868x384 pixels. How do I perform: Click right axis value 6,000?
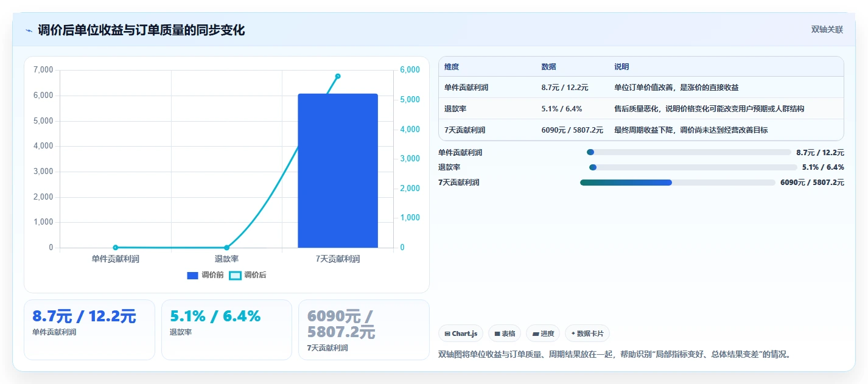pos(410,70)
